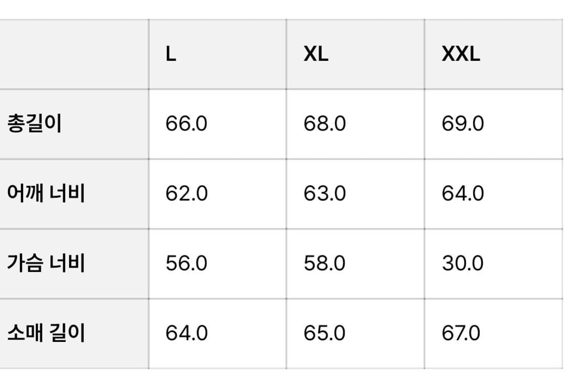Screen dimensions: 576x392
Task: Click the 소매 길이 row label
Action: (46, 333)
